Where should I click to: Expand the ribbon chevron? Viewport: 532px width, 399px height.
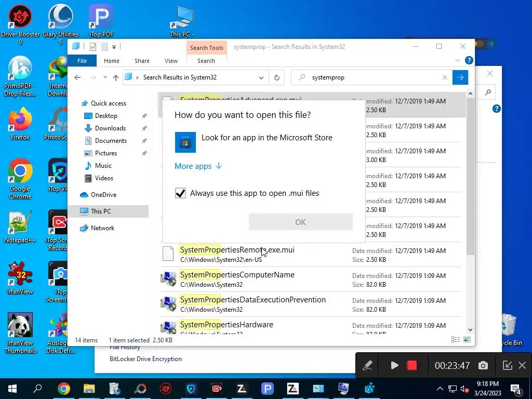coord(458,60)
